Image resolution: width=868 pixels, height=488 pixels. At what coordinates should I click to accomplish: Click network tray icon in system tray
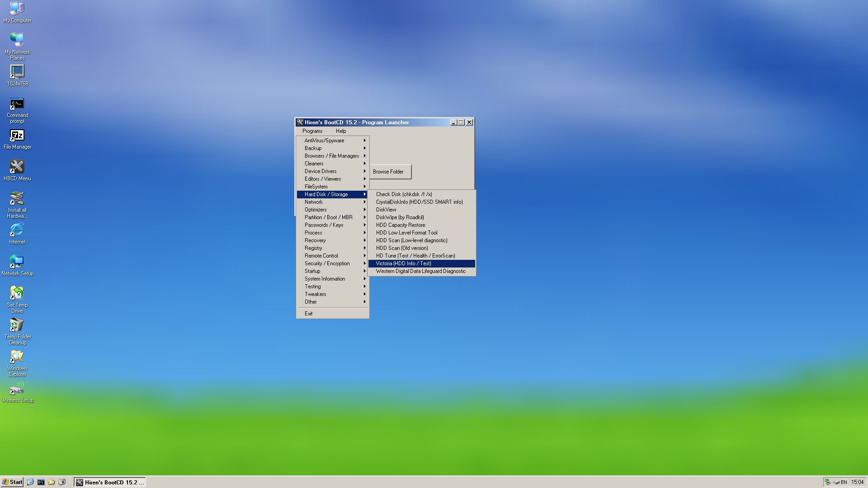click(x=827, y=482)
